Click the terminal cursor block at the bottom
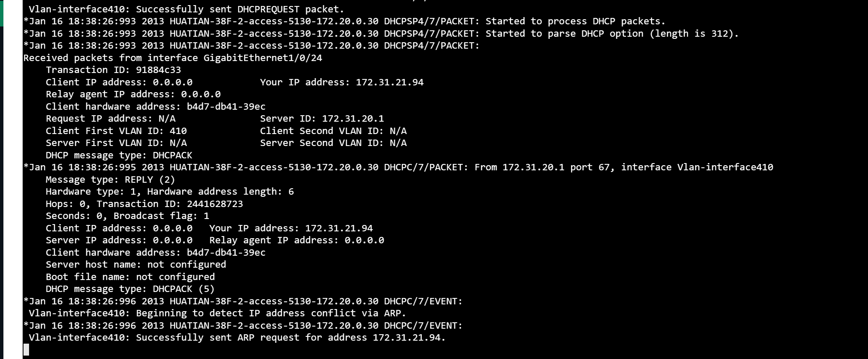This screenshot has height=359, width=868. [x=26, y=350]
